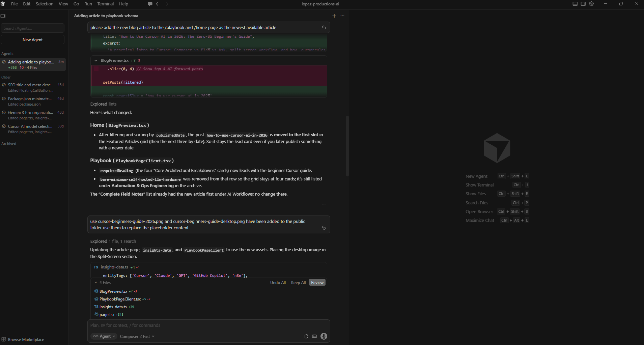Screen dimensions: 644x345
Task: Toggle the right side panel layout icon
Action: pyautogui.click(x=583, y=4)
